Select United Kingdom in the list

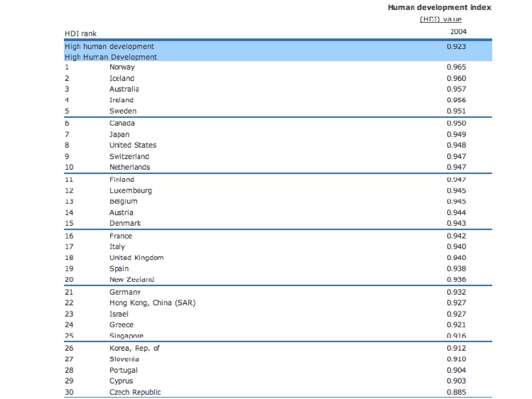pos(136,258)
